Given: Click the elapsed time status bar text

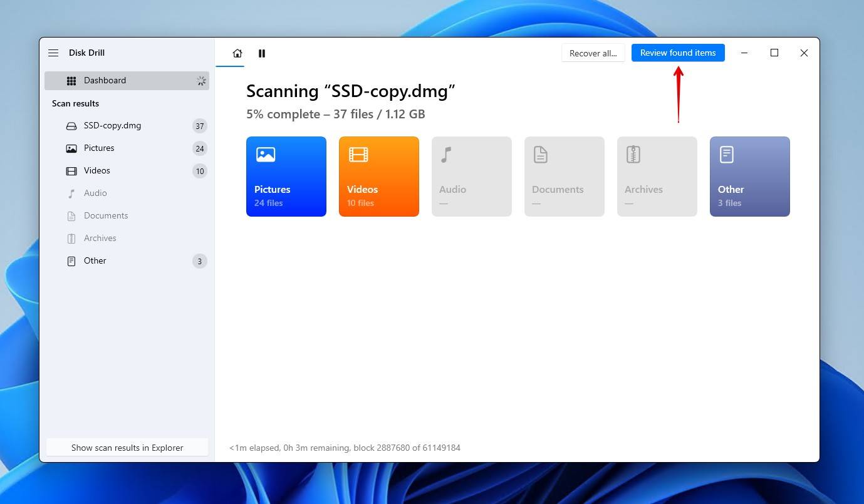Looking at the screenshot, I should click(x=345, y=448).
